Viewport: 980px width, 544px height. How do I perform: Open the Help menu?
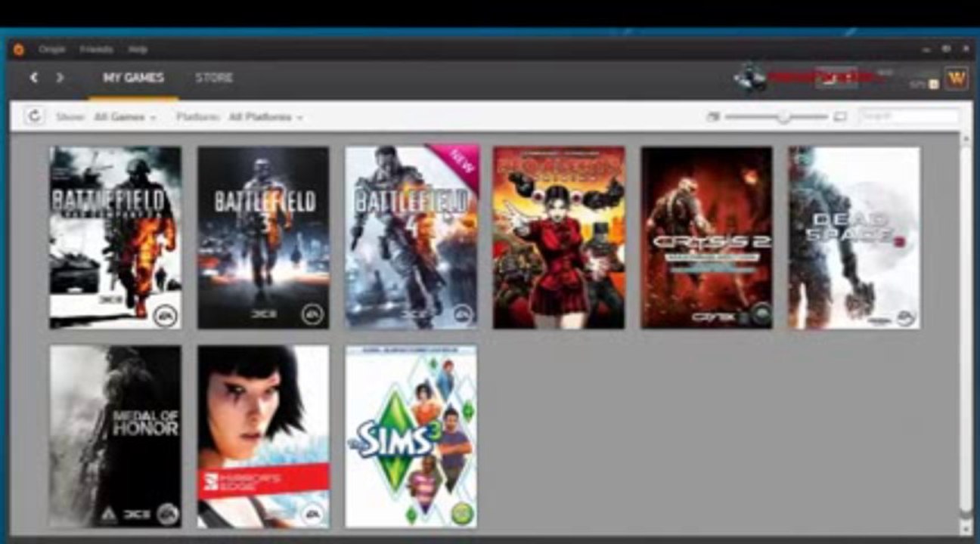(x=138, y=50)
